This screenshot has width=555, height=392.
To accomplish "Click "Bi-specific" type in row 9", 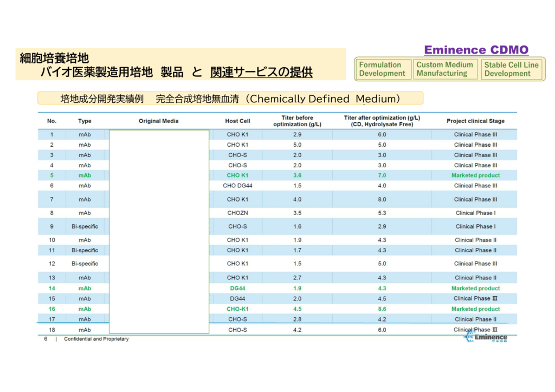I will coord(85,226).
